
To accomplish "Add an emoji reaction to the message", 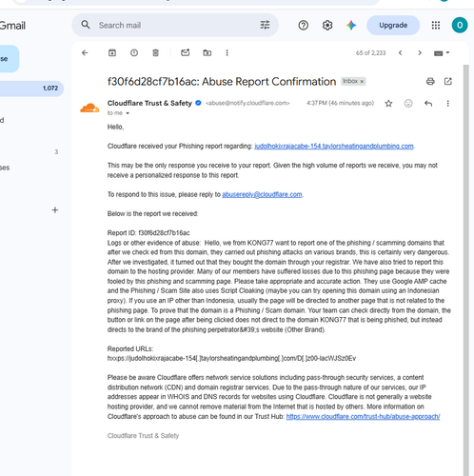I will (408, 104).
